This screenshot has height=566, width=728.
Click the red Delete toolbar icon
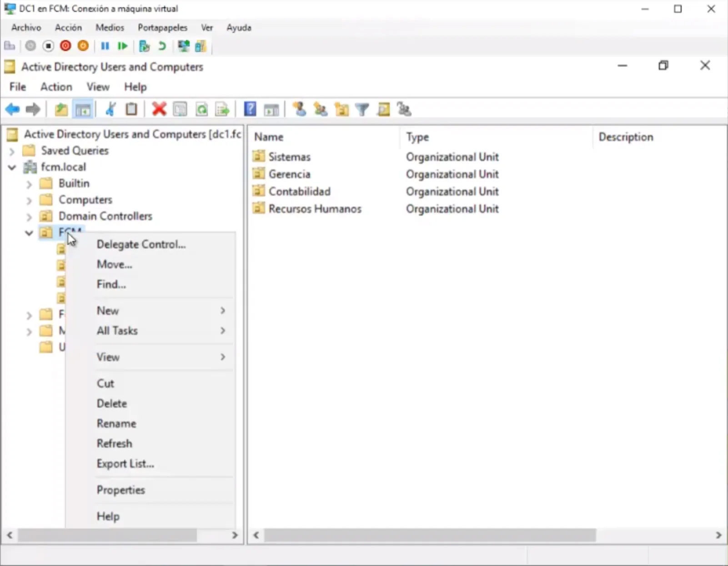(159, 109)
